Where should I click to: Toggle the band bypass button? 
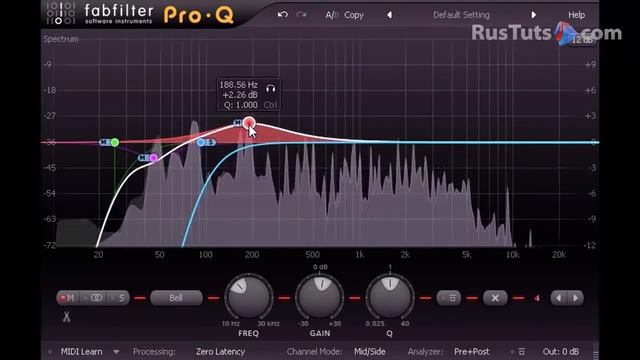pos(449,298)
